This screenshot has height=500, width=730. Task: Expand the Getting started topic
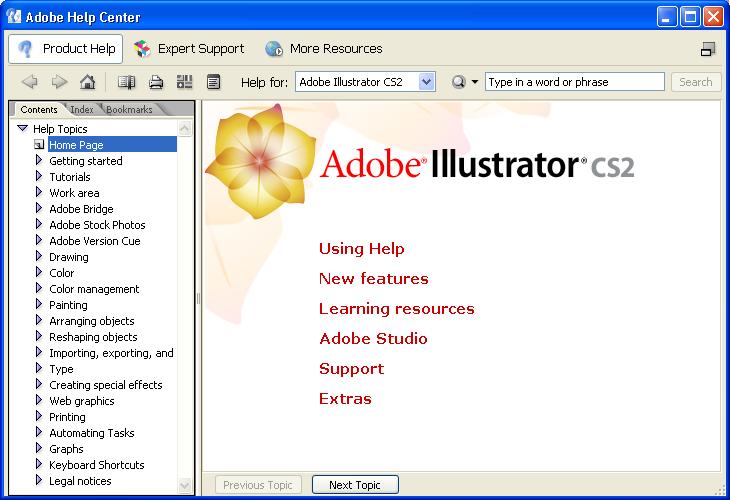pos(39,160)
